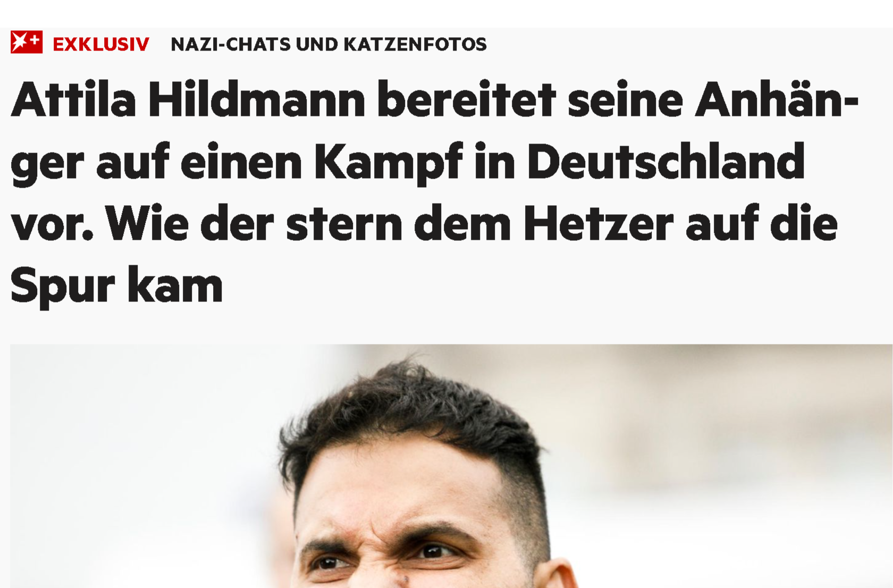
Task: Click the word NAZI-CHATS in the kicker
Action: tap(231, 44)
